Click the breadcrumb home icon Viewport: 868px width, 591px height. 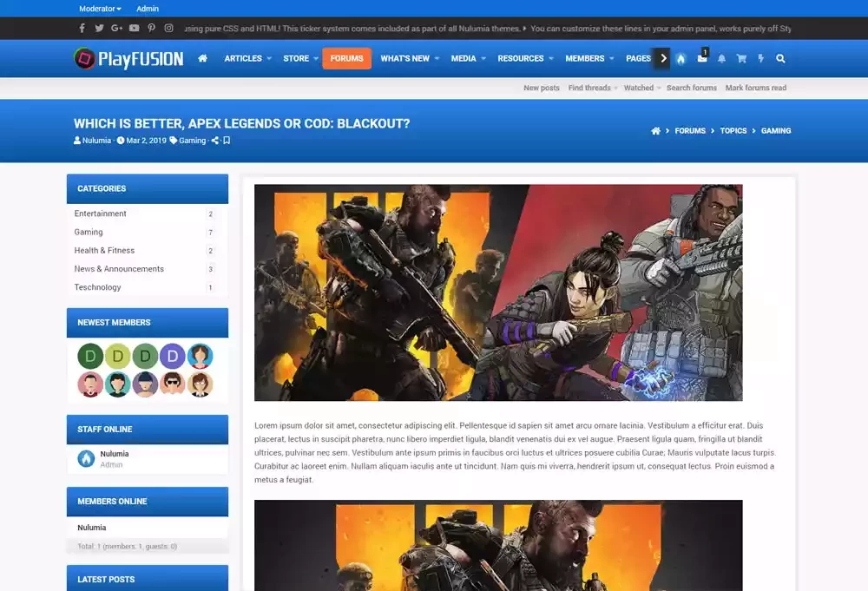click(655, 130)
